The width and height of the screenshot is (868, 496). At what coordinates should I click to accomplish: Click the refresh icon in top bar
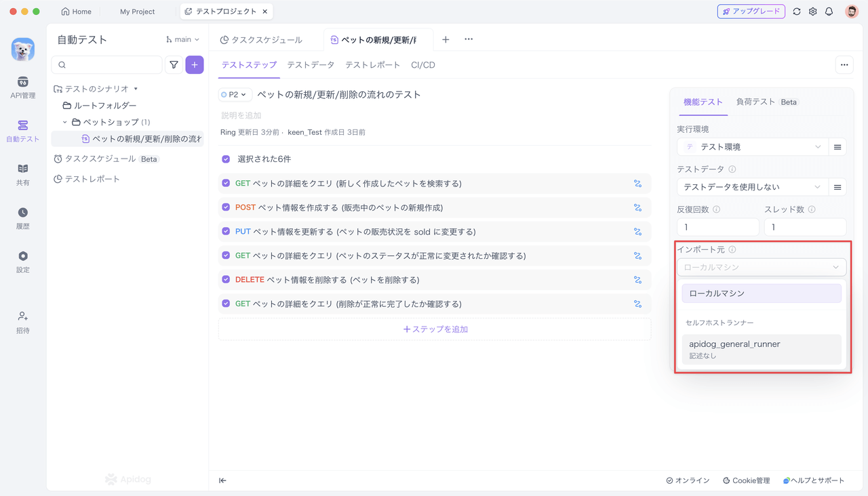pyautogui.click(x=797, y=12)
